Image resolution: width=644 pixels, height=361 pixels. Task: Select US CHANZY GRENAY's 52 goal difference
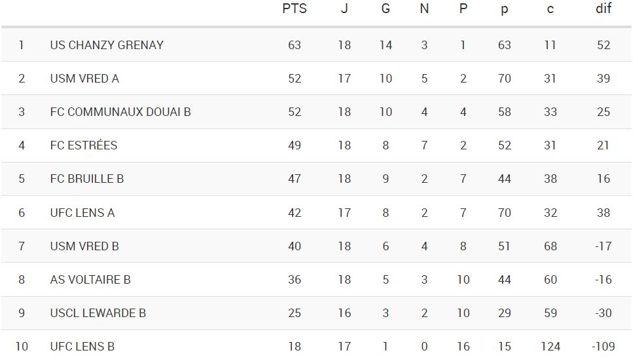(x=603, y=45)
